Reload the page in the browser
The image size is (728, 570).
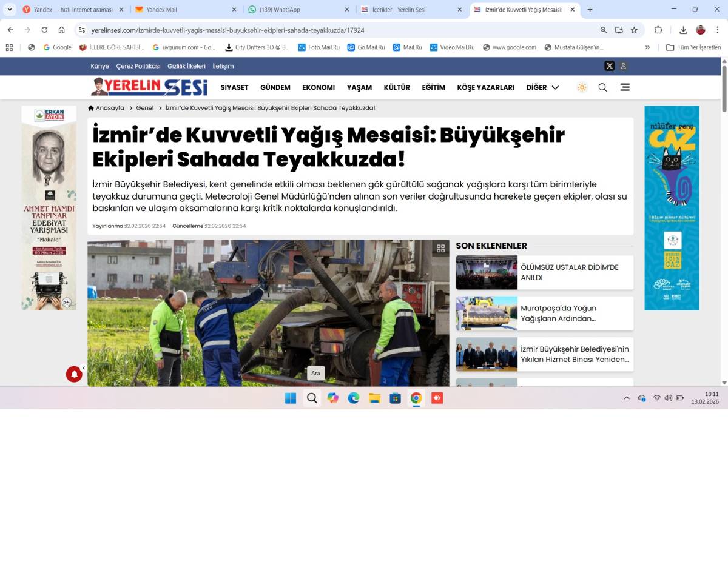click(44, 30)
